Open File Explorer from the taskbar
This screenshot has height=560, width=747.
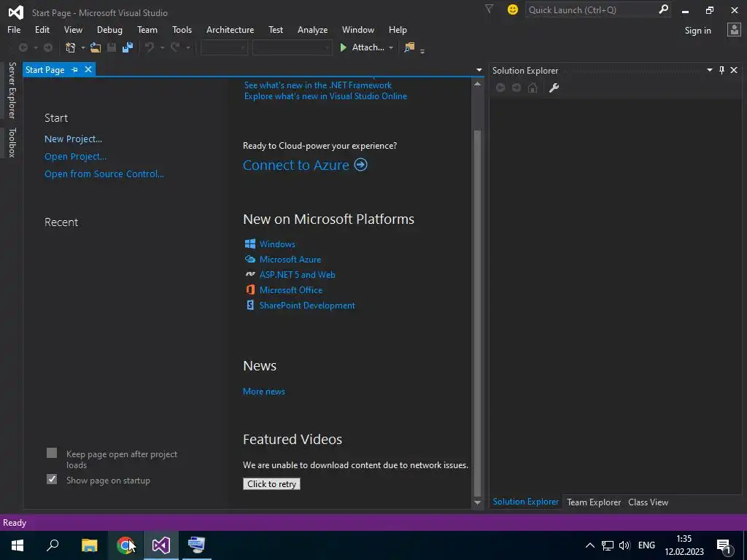point(90,545)
